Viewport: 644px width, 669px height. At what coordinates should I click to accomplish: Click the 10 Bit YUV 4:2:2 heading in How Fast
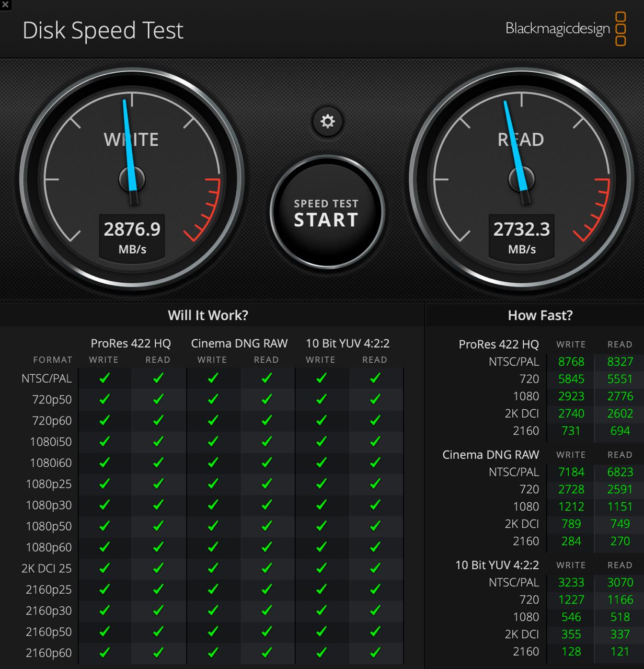tap(497, 565)
